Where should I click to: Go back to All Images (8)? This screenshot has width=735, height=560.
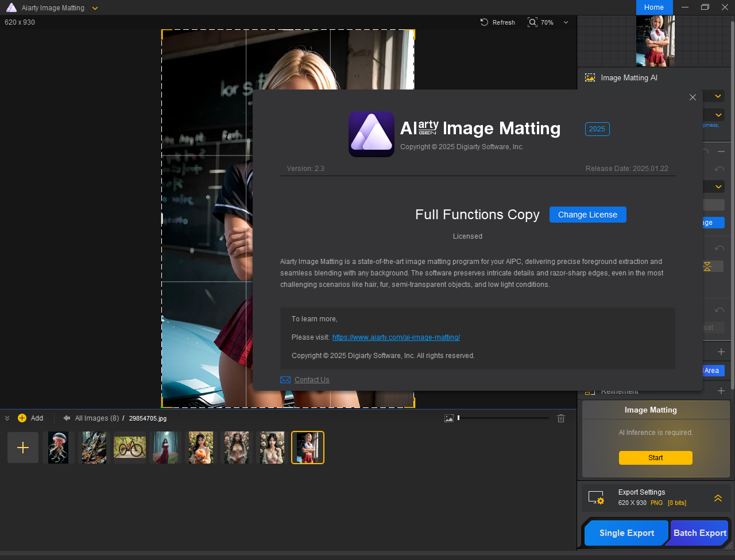(x=97, y=418)
